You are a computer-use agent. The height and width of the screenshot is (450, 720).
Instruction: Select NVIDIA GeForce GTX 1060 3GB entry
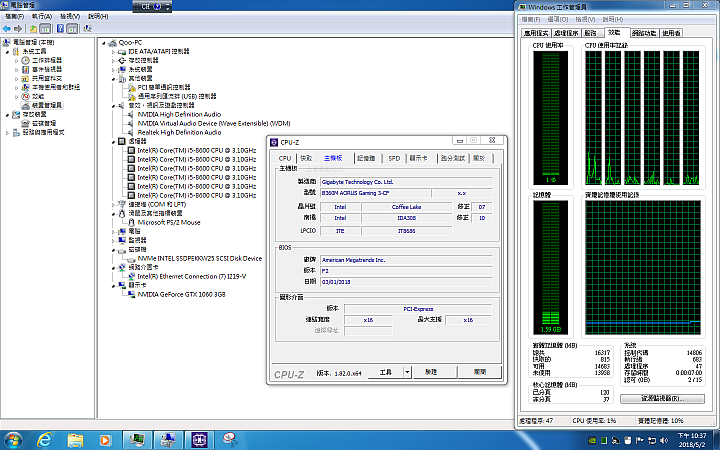coord(181,294)
